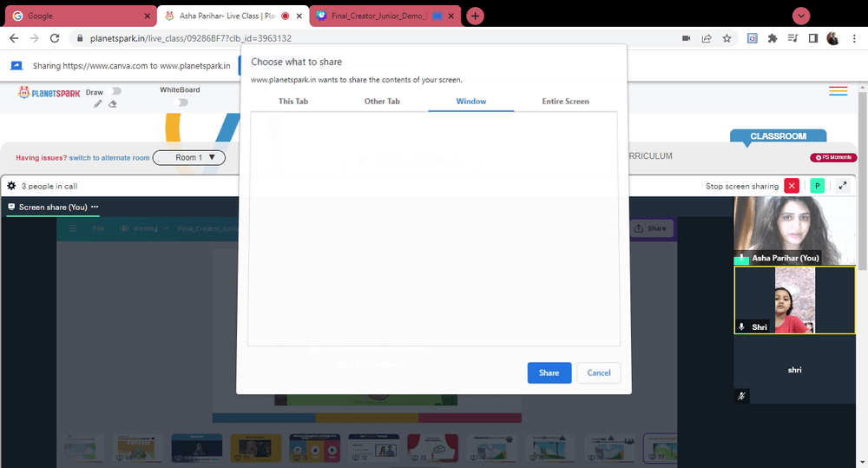868x468 pixels.
Task: Go back to previous page
Action: tap(14, 38)
